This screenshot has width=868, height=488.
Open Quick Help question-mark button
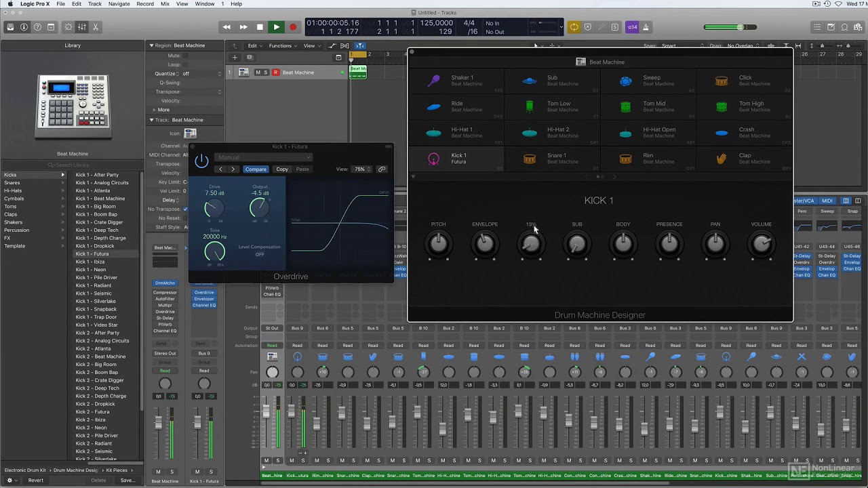[x=37, y=27]
